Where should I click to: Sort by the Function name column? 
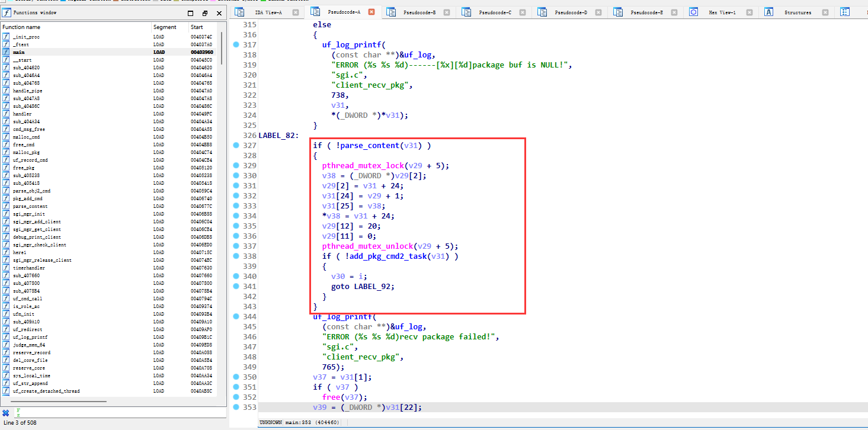tap(76, 27)
